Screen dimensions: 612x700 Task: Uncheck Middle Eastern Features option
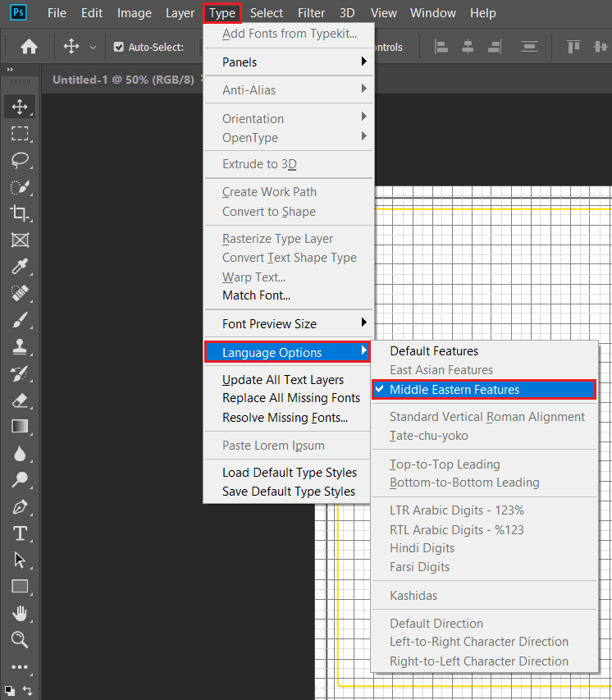pyautogui.click(x=454, y=390)
